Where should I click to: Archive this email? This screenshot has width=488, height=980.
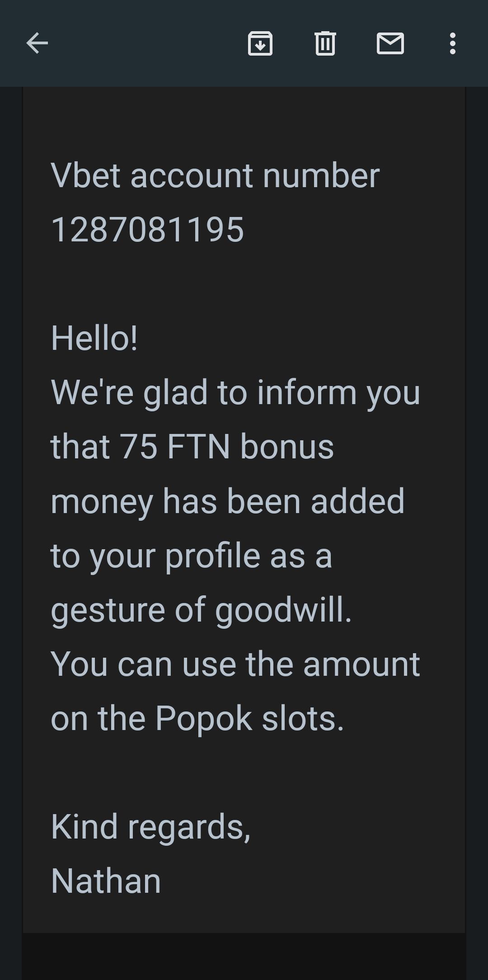tap(260, 43)
